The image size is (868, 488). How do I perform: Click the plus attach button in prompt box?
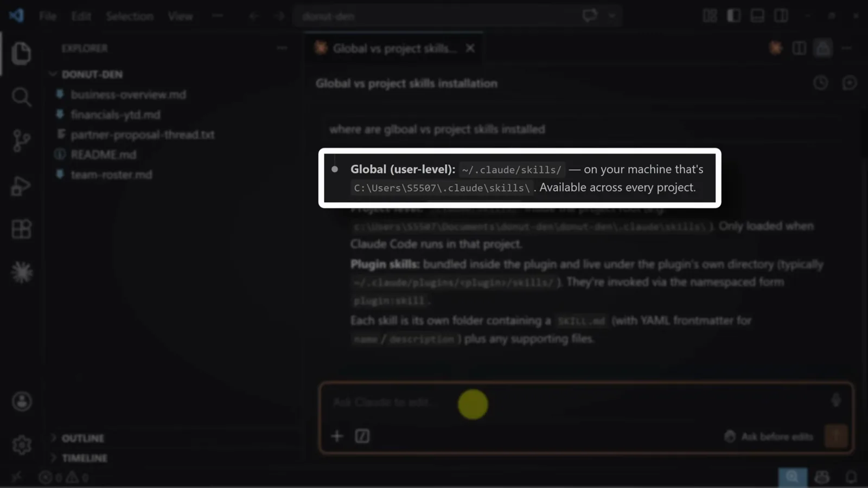tap(337, 436)
